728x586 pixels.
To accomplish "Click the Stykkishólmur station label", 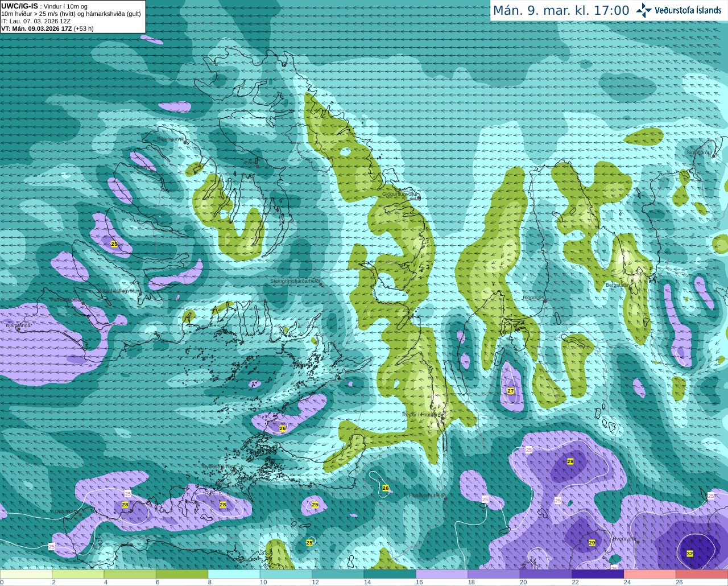I will tap(218, 466).
